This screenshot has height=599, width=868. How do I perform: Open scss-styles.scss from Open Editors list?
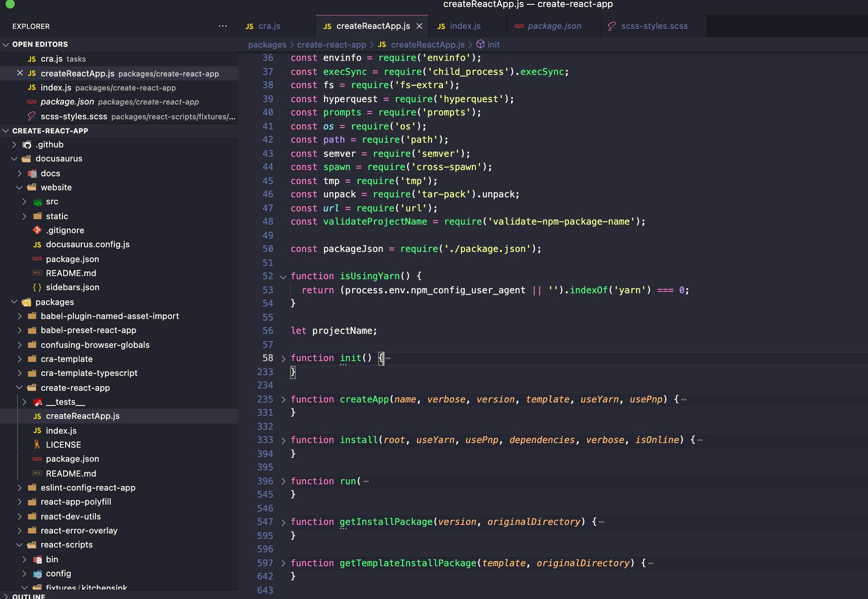click(x=119, y=117)
